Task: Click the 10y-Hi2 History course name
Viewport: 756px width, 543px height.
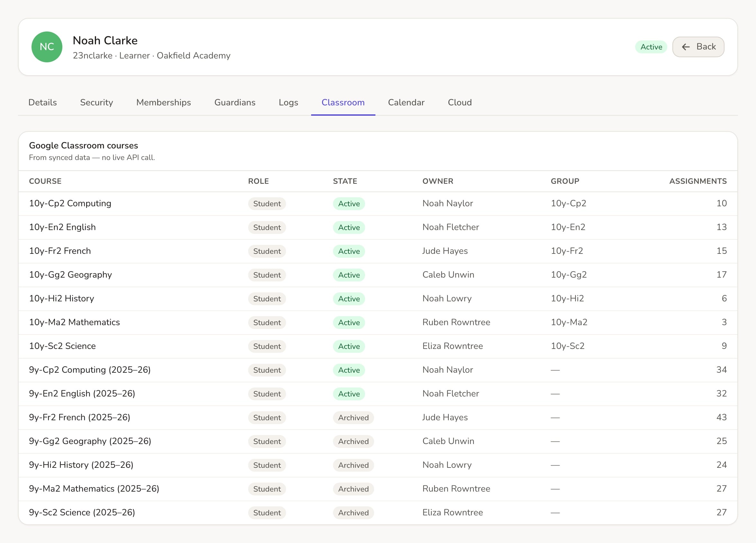Action: (x=62, y=298)
